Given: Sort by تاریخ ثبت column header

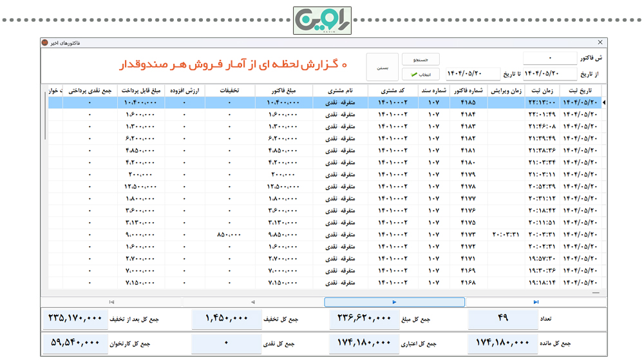Looking at the screenshot, I should [580, 91].
